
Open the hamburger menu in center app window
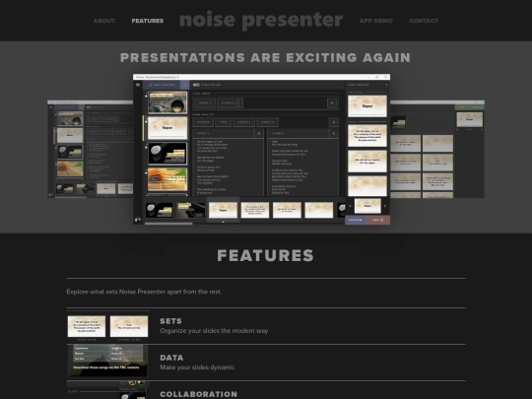[138, 85]
